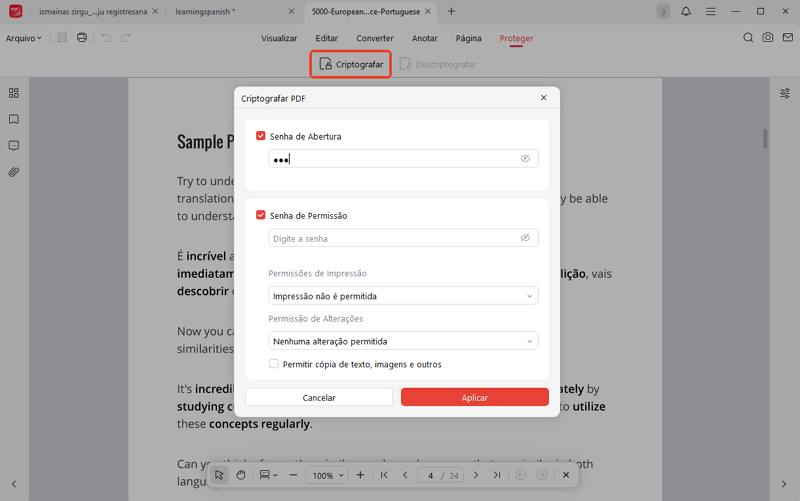Click the undo arrow icon

106,38
